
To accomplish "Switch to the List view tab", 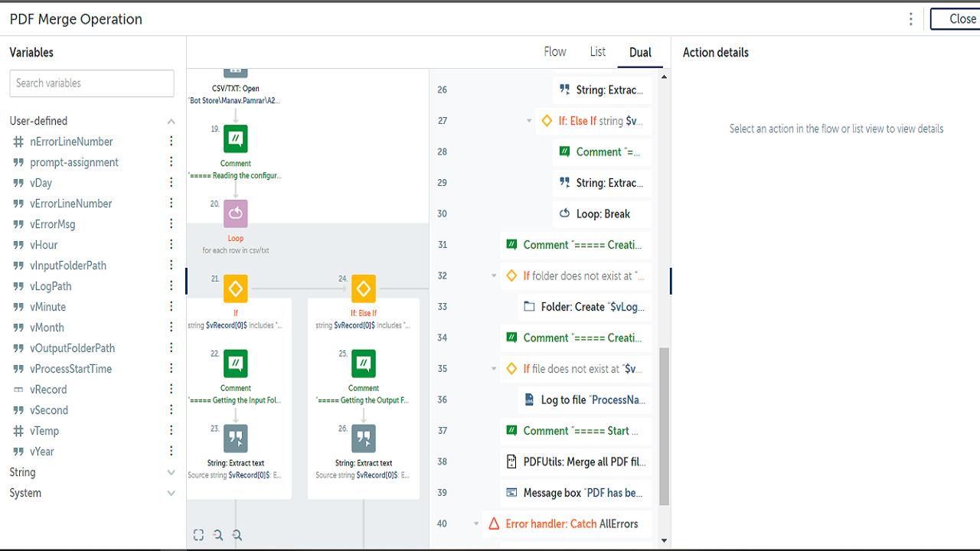I will (x=598, y=52).
